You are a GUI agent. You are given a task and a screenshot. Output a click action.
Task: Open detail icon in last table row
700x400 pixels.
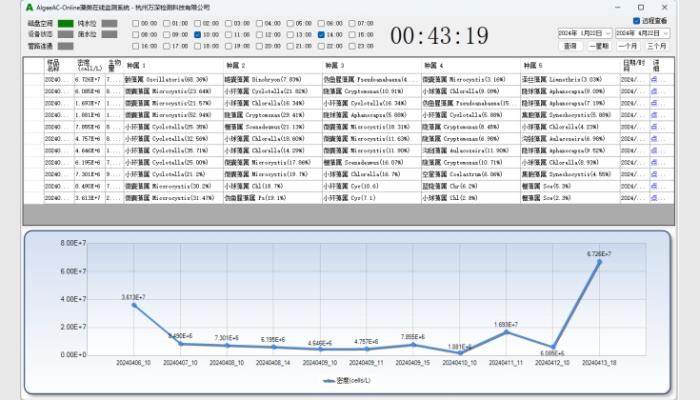656,198
